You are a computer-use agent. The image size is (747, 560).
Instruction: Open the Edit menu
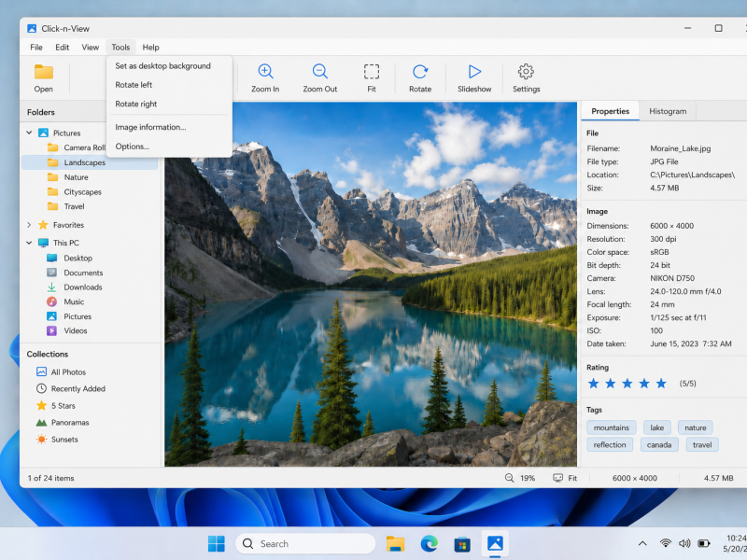click(62, 48)
